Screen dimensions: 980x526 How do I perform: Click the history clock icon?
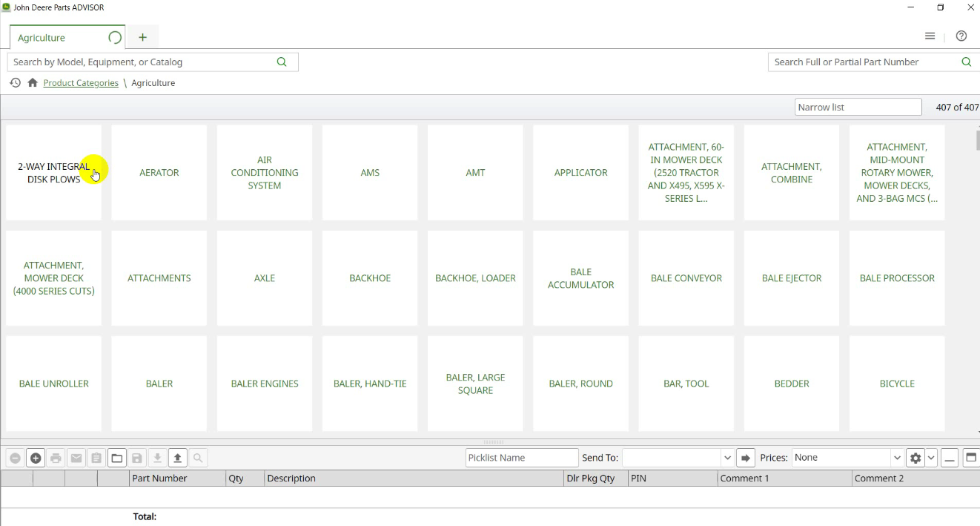tap(15, 83)
